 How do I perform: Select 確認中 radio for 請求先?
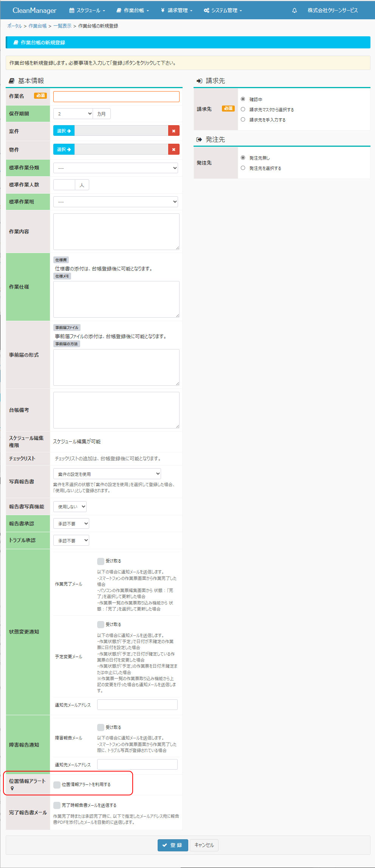pyautogui.click(x=243, y=99)
